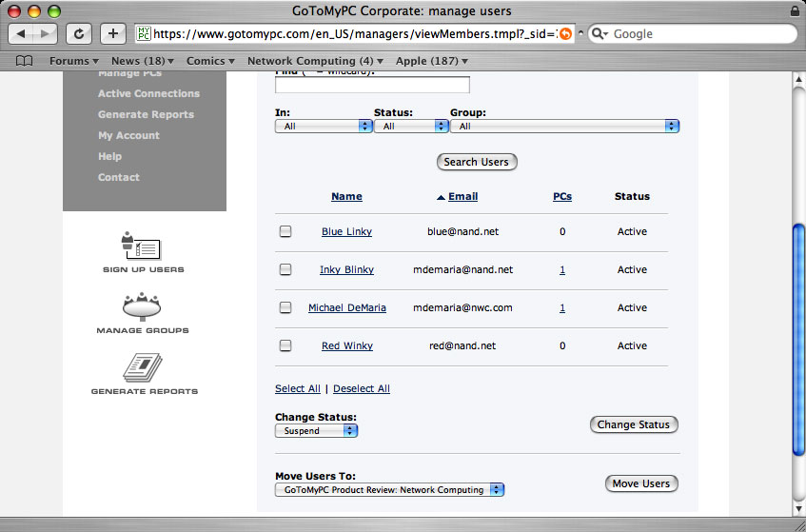Open the Manage Groups icon
The height and width of the screenshot is (532, 806).
[x=142, y=306]
